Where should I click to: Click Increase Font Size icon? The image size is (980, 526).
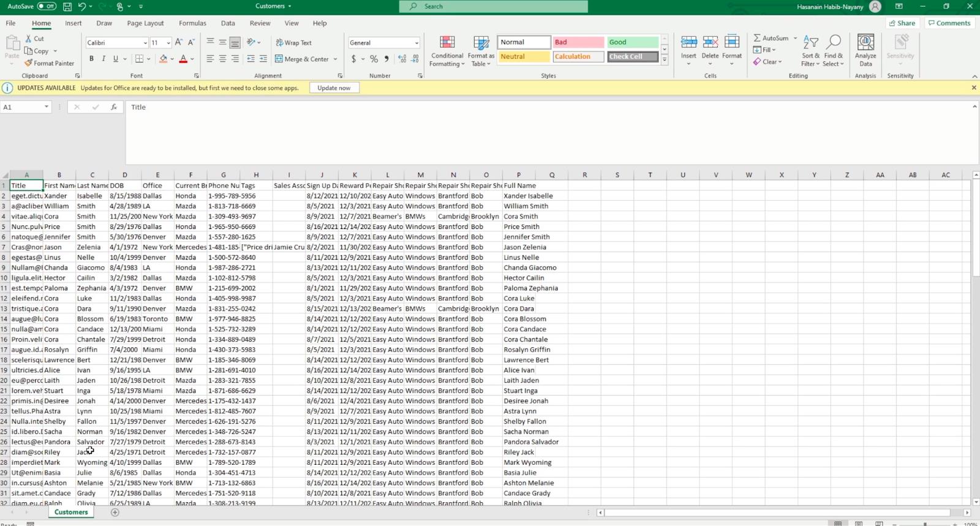178,42
